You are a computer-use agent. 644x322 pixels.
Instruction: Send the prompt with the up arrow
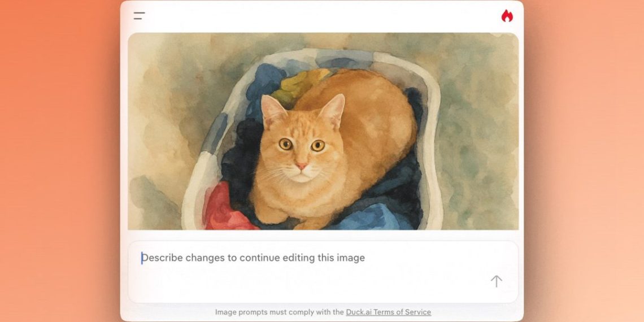point(496,281)
